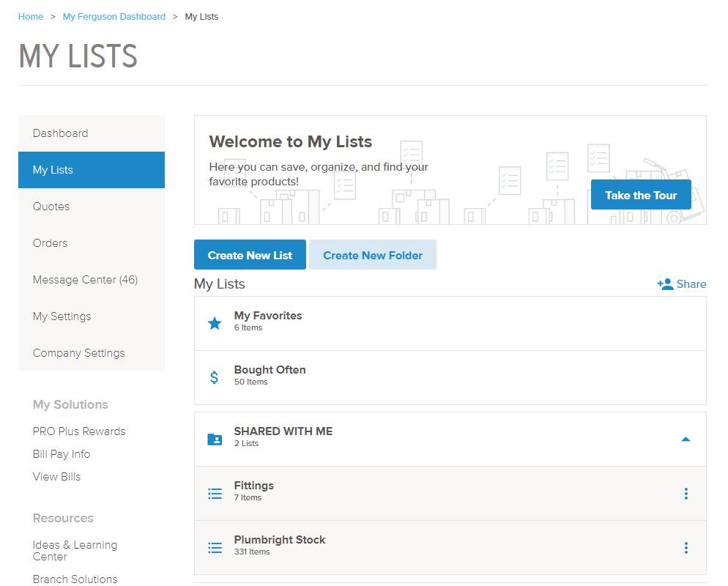
Task: Click the Create New Folder button
Action: tap(373, 254)
